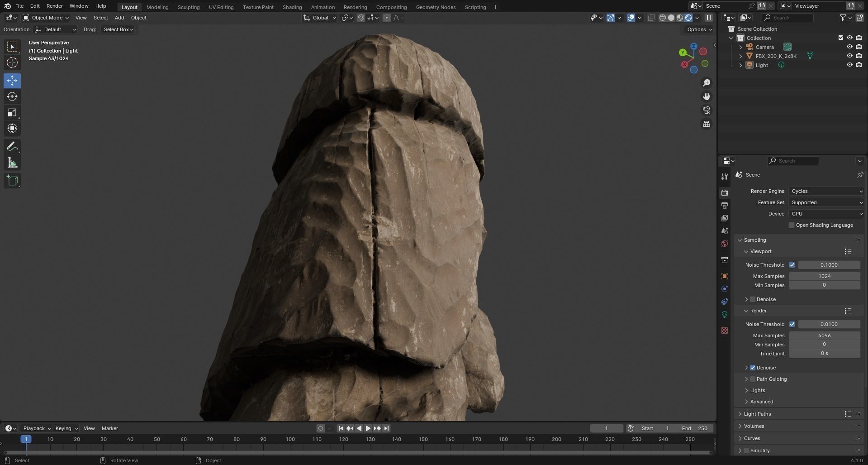
Task: Enable viewport Denoise checkbox
Action: 753,299
